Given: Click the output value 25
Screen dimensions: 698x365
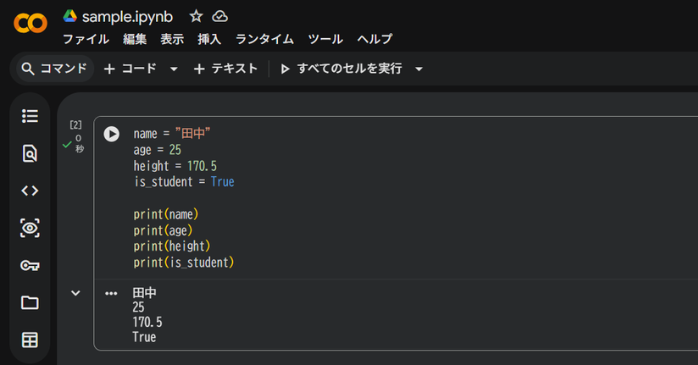Looking at the screenshot, I should pyautogui.click(x=138, y=307).
